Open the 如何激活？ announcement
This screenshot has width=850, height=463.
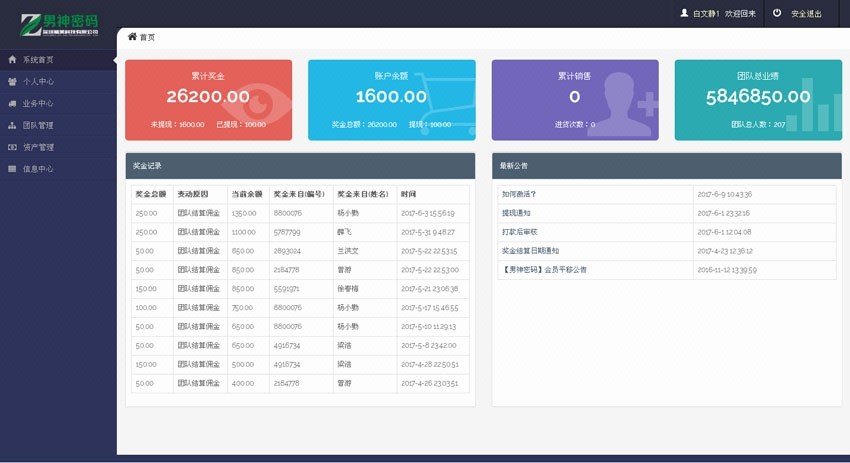519,194
